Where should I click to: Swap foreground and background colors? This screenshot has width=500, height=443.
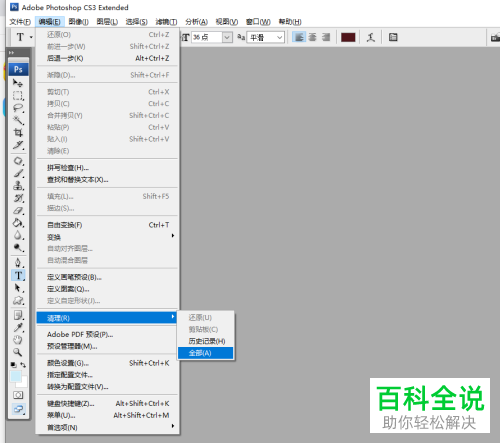pos(23,365)
